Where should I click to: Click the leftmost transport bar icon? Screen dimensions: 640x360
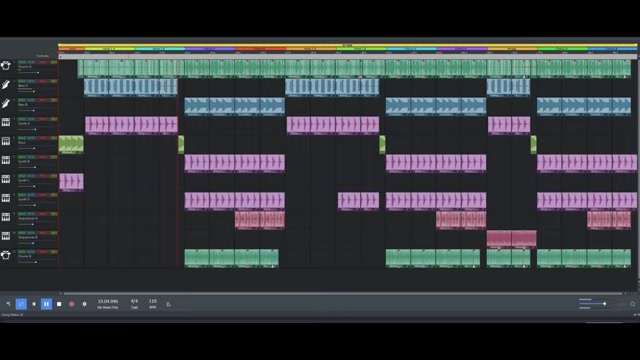[x=9, y=304]
